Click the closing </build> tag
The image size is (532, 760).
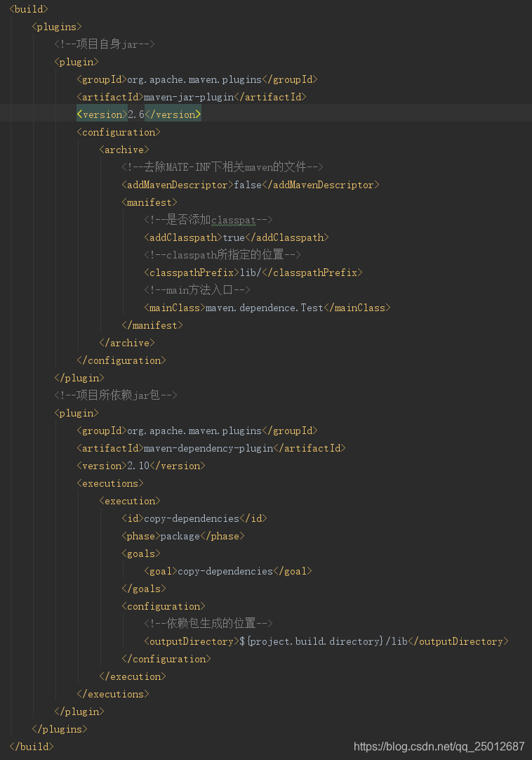[x=32, y=747]
